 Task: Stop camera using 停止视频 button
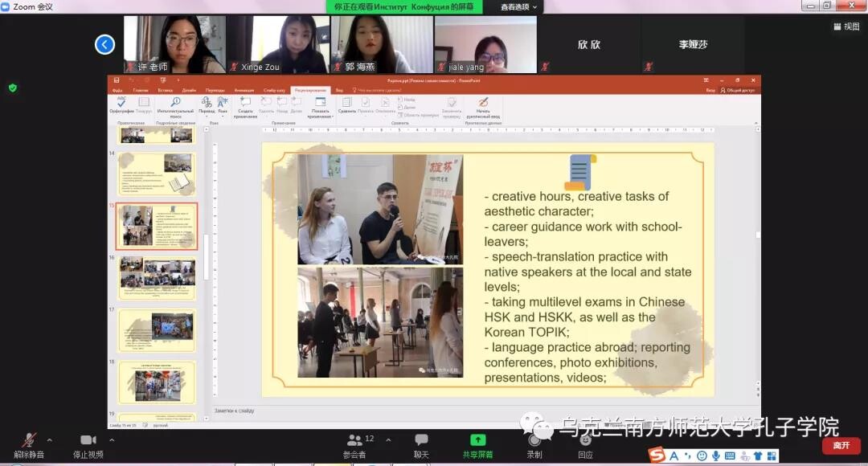coord(88,446)
